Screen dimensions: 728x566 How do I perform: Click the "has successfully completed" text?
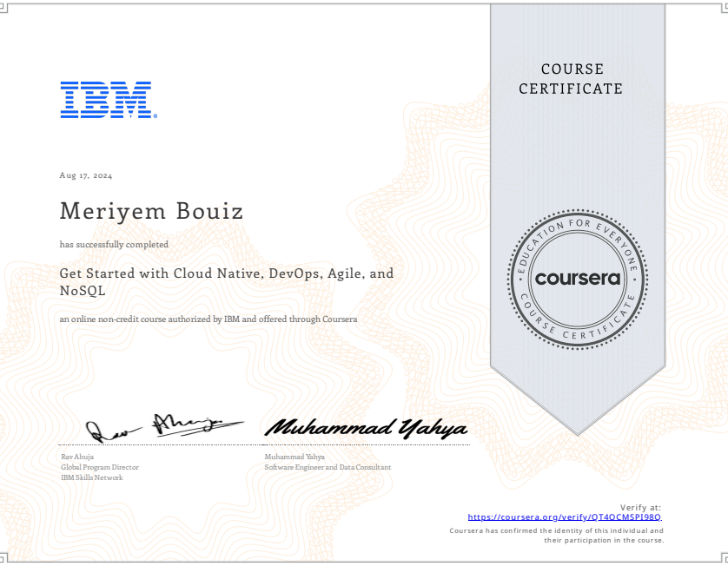pyautogui.click(x=114, y=245)
